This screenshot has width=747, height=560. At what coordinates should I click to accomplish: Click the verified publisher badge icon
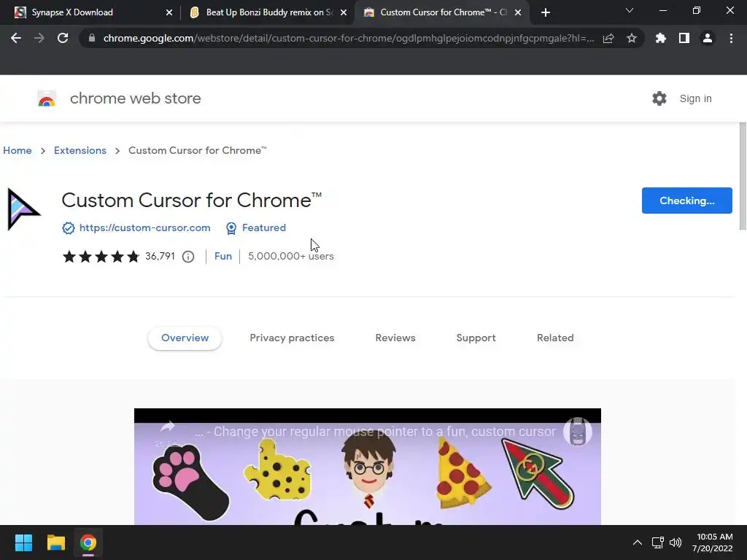pos(68,228)
